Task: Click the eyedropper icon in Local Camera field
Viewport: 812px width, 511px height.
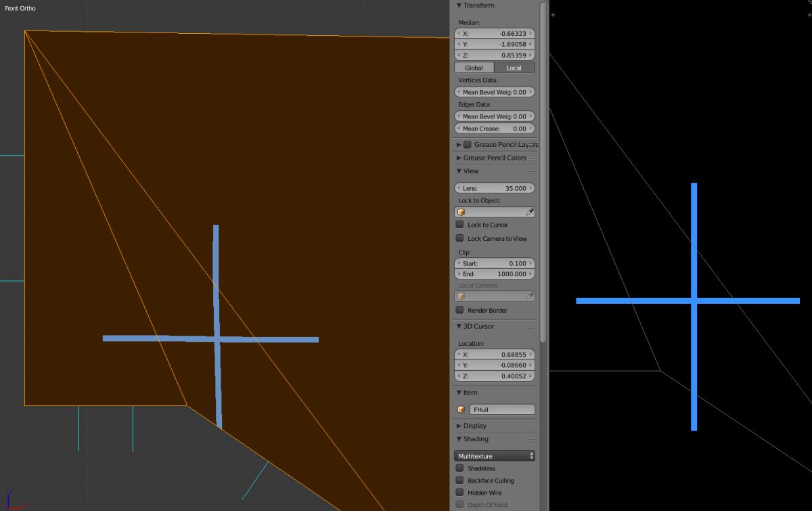Action: [x=530, y=296]
